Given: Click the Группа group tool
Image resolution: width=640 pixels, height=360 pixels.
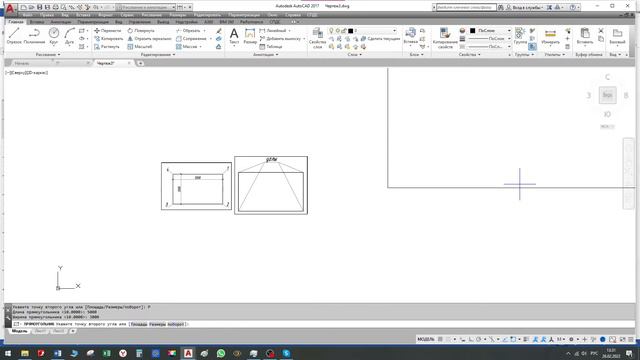Looking at the screenshot, I should 520,36.
